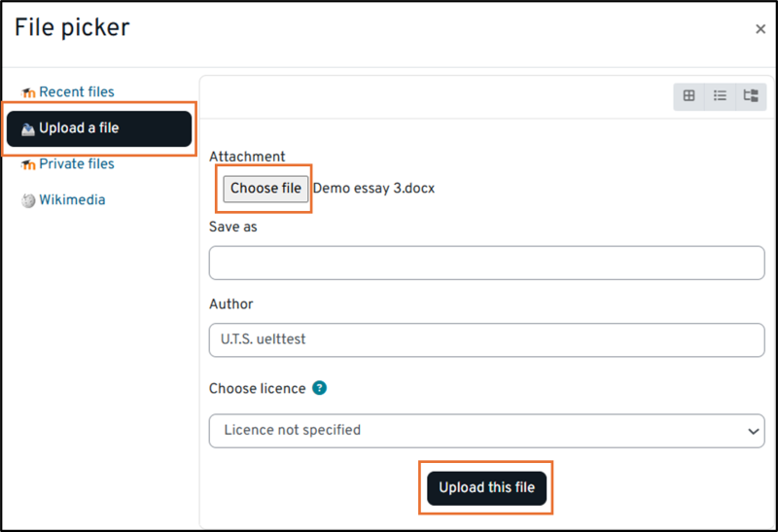Browse the Wikimedia repository

click(x=72, y=200)
